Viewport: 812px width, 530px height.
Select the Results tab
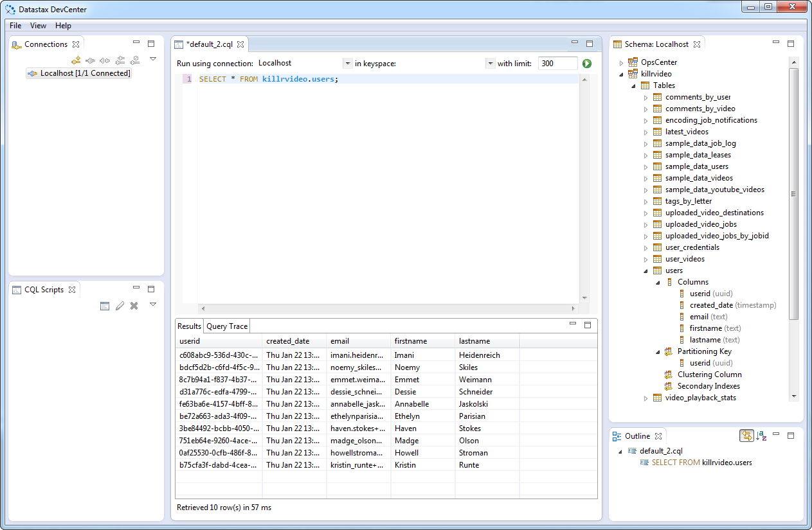190,326
